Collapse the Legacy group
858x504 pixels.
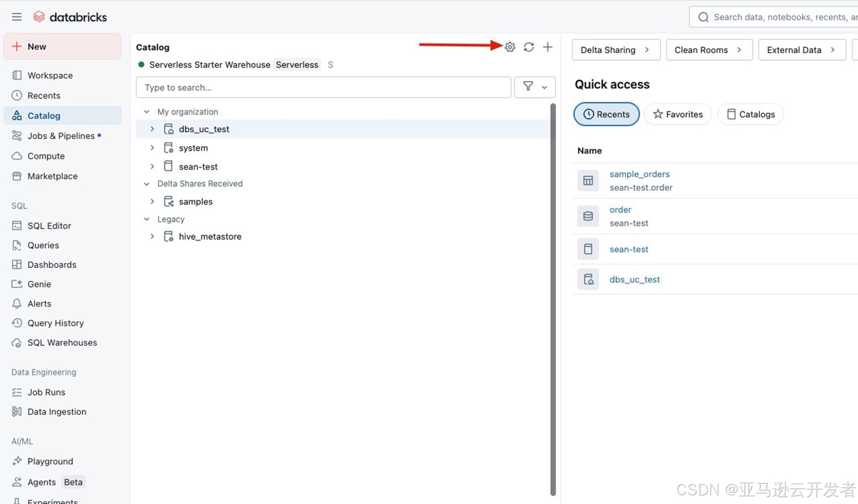point(147,219)
